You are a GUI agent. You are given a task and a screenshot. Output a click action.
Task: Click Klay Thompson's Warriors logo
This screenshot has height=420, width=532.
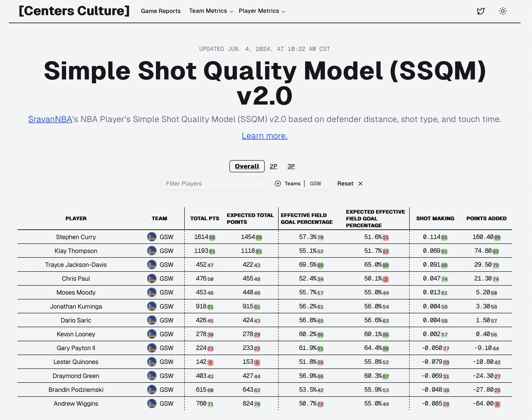coord(152,251)
